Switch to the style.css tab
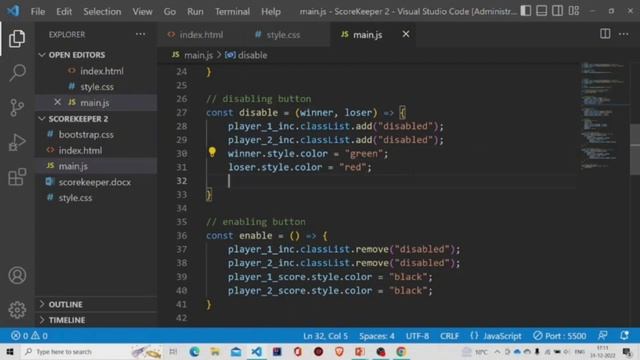The width and height of the screenshot is (640, 360). [278, 35]
